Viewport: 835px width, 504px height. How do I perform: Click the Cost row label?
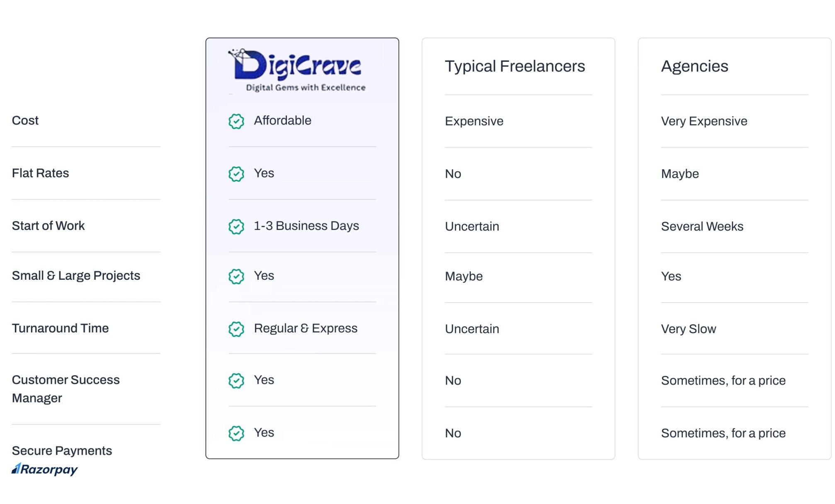(x=25, y=121)
